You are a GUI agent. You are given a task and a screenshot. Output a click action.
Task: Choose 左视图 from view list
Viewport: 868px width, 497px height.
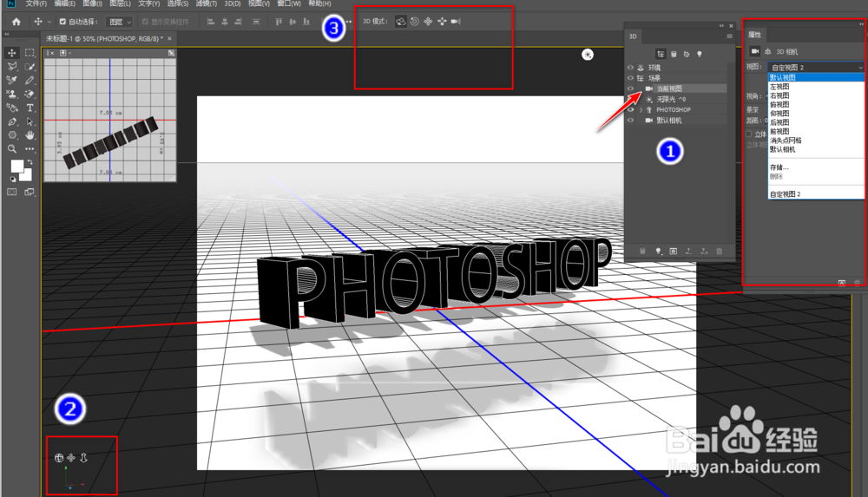click(x=816, y=87)
